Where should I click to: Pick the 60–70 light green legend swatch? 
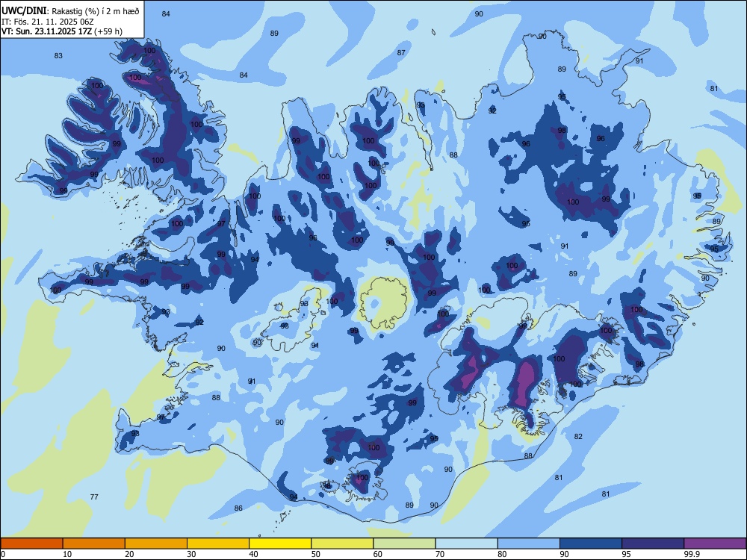(x=404, y=544)
